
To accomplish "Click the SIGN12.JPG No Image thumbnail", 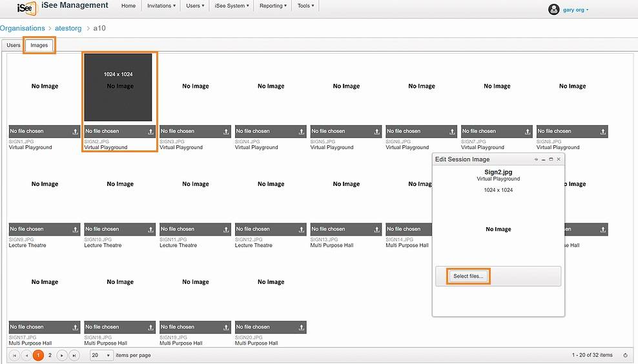I will click(x=271, y=185).
